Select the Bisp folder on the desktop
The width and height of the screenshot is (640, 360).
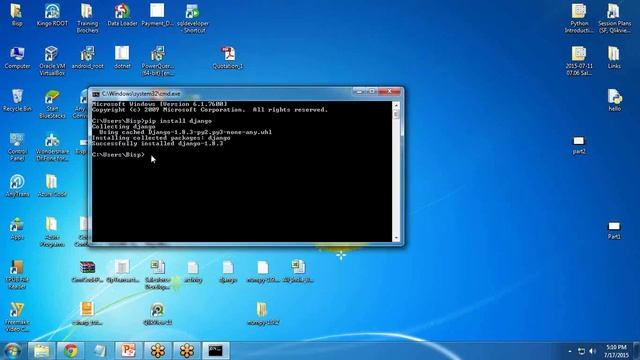(17, 15)
